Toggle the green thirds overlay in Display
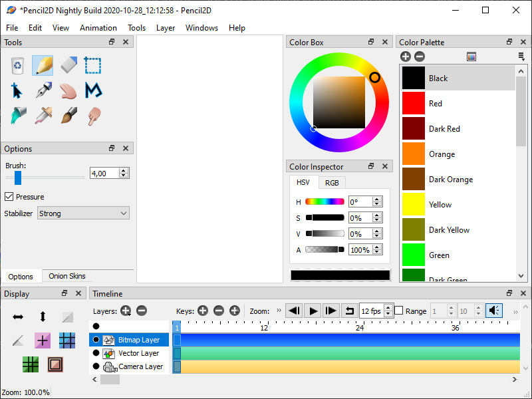The height and width of the screenshot is (399, 532). (x=31, y=364)
